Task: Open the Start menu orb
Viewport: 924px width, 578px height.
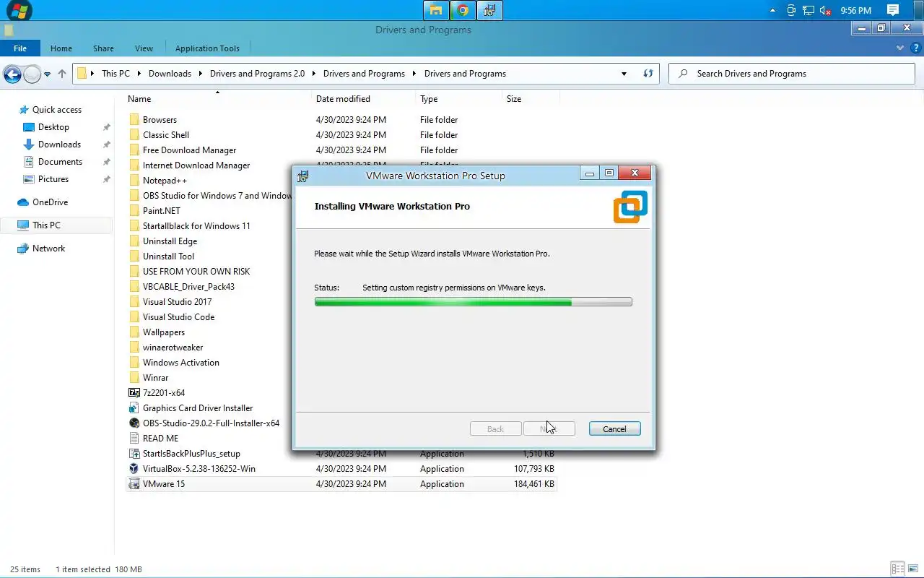Action: pos(19,10)
